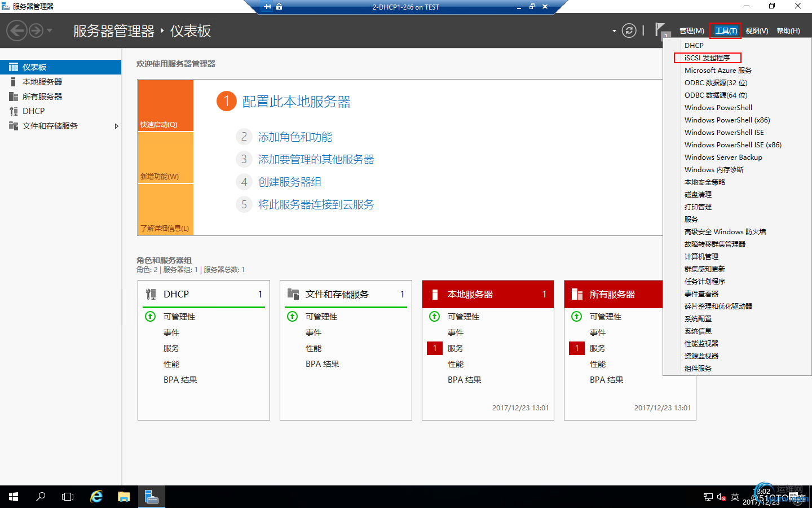The width and height of the screenshot is (812, 508).
Task: Click the volume tray icon
Action: (x=721, y=497)
